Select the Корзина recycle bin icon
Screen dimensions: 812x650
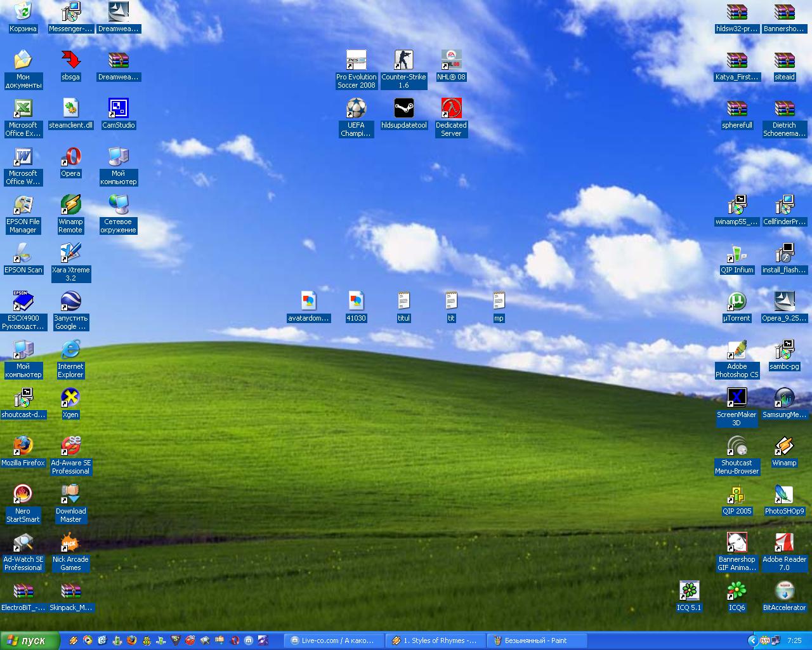pyautogui.click(x=23, y=13)
